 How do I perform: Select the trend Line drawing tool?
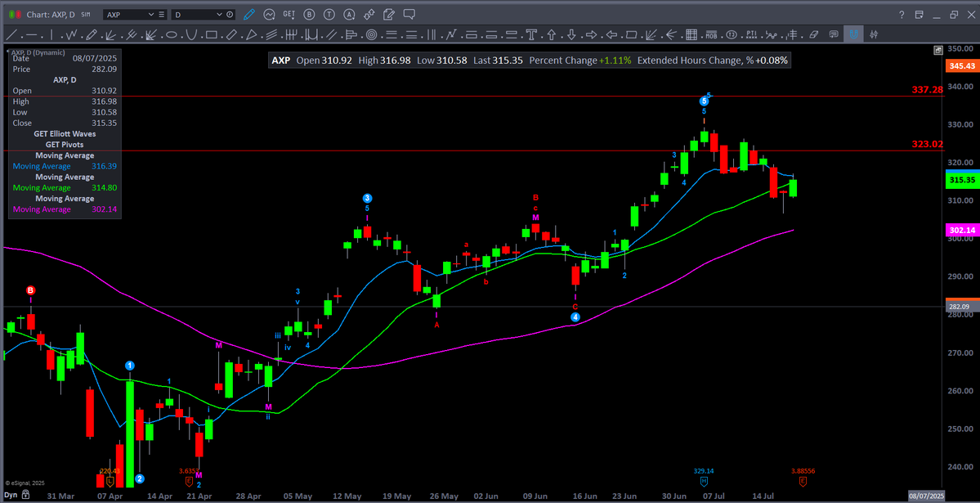11,35
